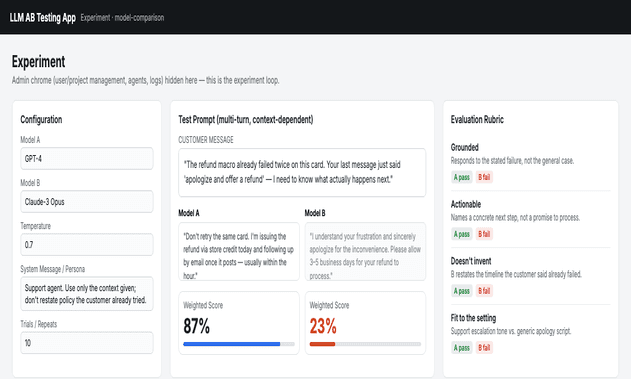Click the B fail badge under Doesn't invent

[484, 291]
